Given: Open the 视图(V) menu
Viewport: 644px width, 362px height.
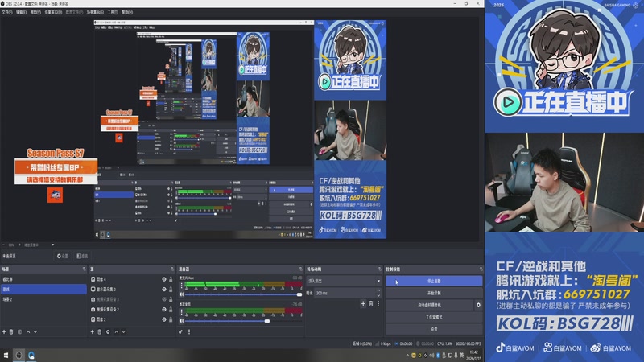Looking at the screenshot, I should [x=35, y=12].
